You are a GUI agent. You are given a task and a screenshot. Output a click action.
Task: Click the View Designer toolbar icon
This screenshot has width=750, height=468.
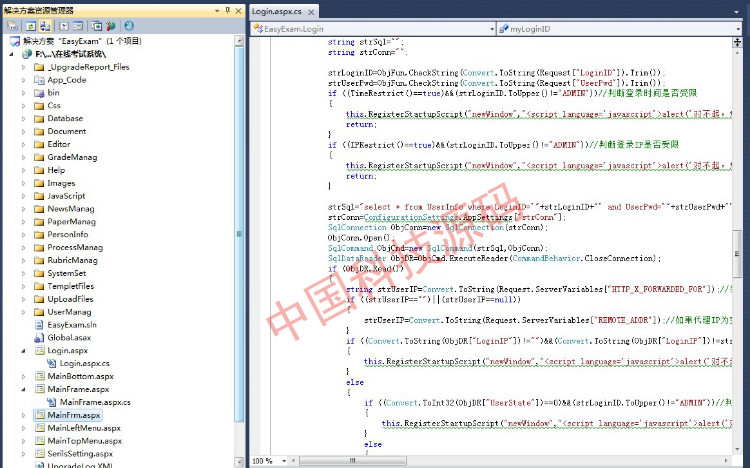(x=78, y=26)
